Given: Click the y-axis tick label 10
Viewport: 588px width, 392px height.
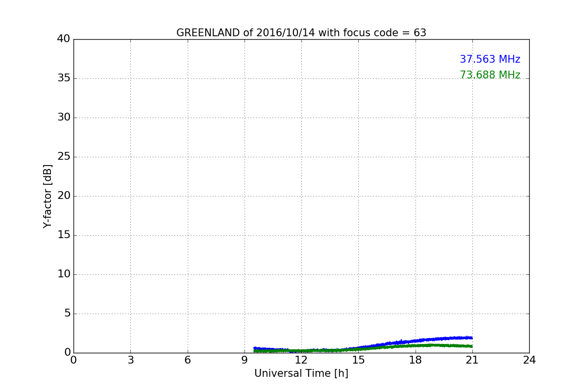Looking at the screenshot, I should pyautogui.click(x=64, y=274).
